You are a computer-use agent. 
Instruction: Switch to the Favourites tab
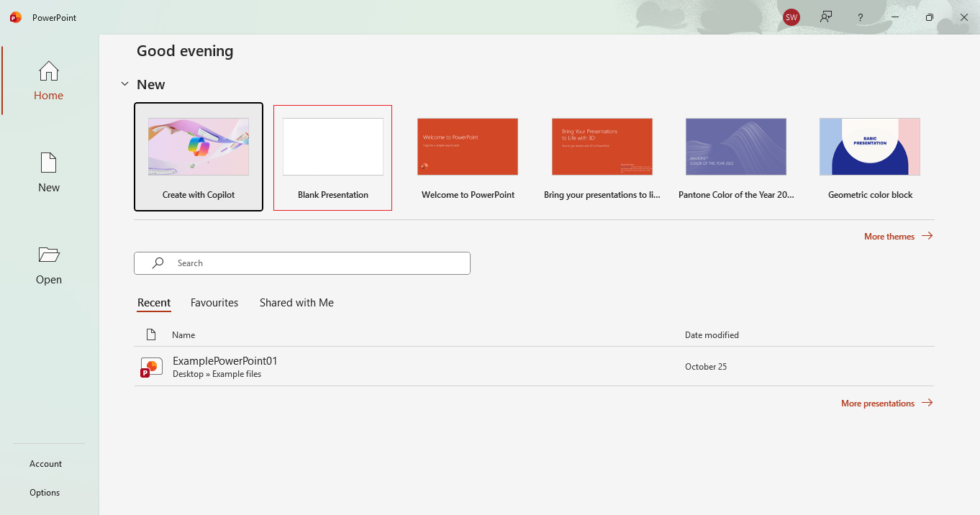[x=214, y=303]
